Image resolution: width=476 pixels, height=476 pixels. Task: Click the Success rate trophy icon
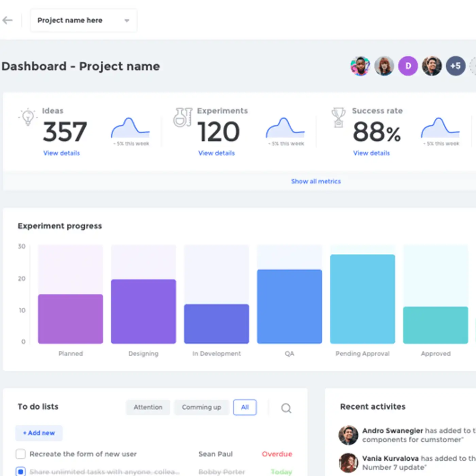tap(338, 117)
